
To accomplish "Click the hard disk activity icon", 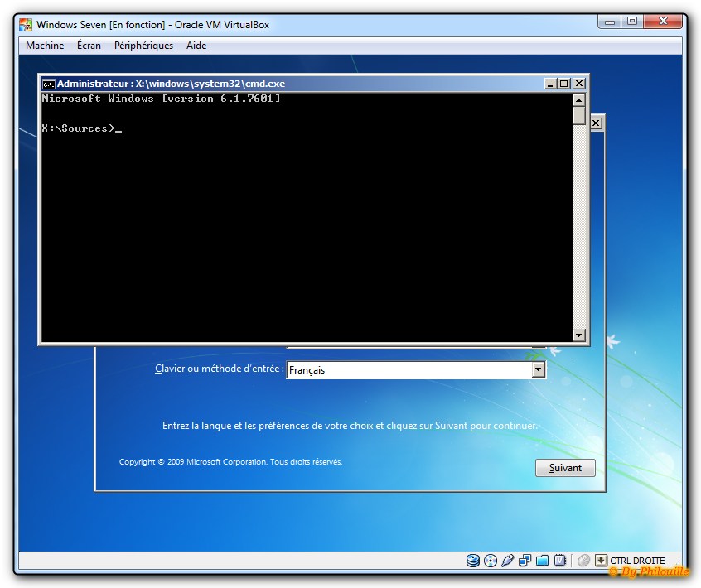I will pos(473,561).
